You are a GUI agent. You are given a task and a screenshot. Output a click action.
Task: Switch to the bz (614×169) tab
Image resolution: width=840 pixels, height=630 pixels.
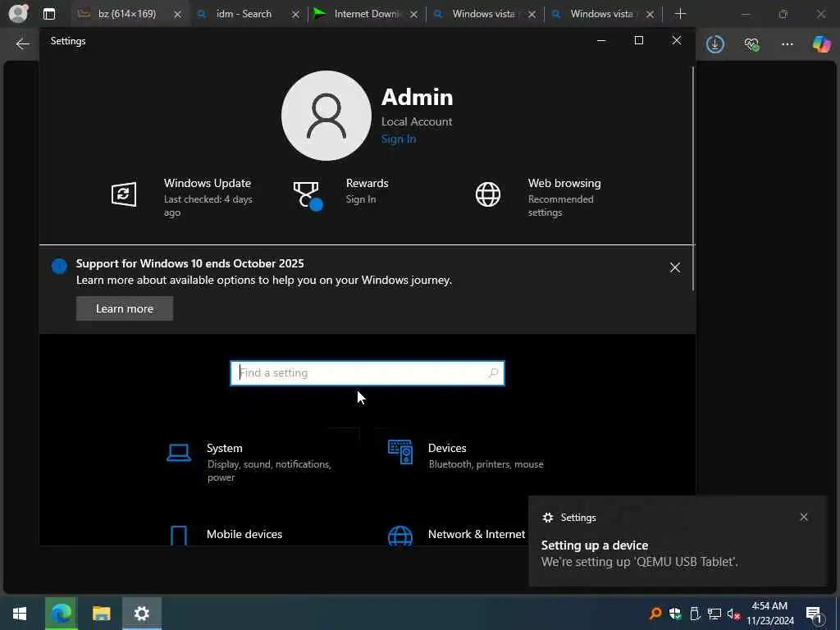pos(127,14)
